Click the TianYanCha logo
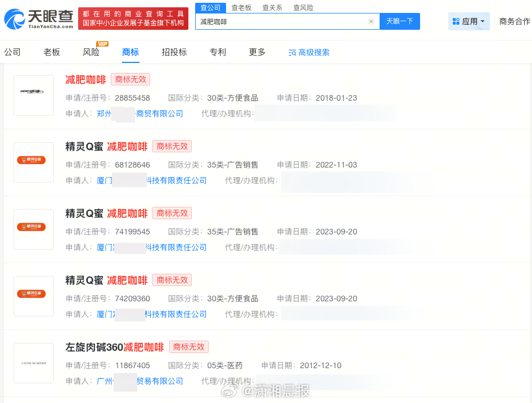This screenshot has width=532, height=403. [x=39, y=19]
